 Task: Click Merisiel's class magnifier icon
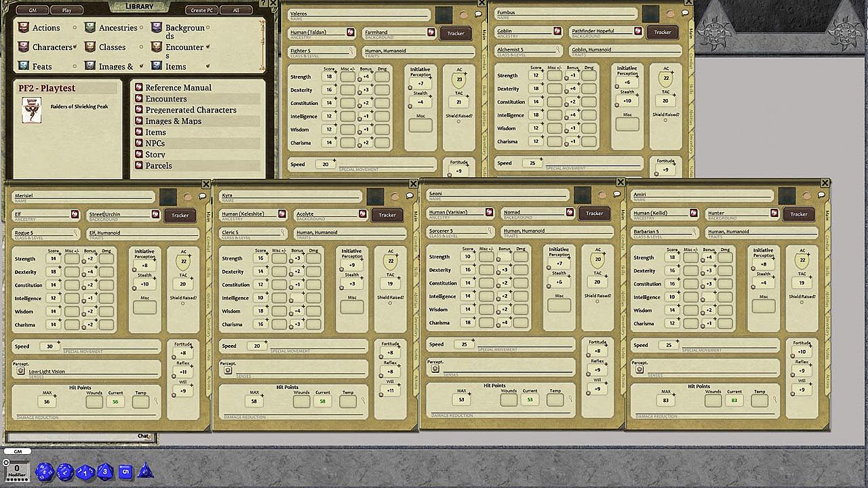[x=76, y=233]
